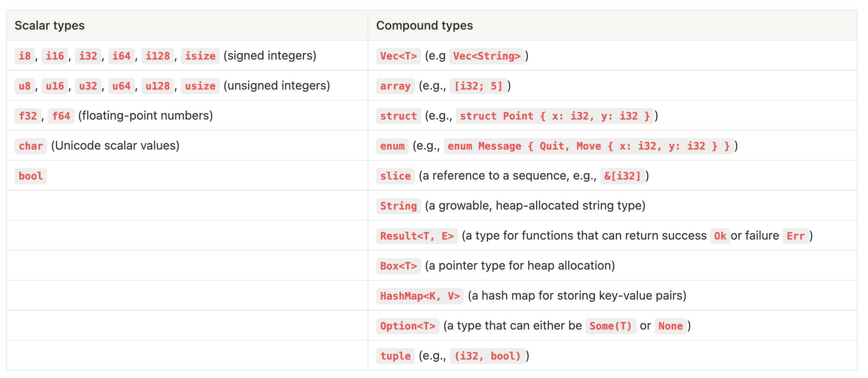
Task: Select the String code tag
Action: click(x=398, y=206)
